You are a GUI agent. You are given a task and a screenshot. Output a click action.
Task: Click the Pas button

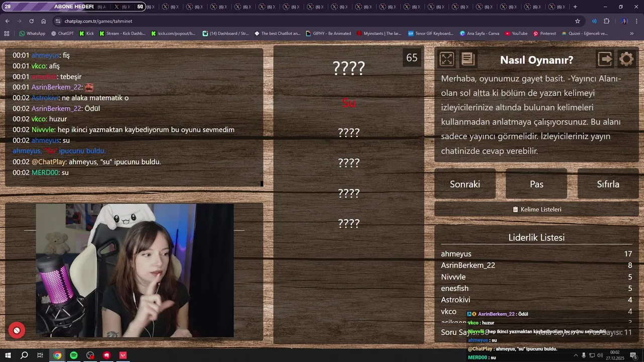536,184
